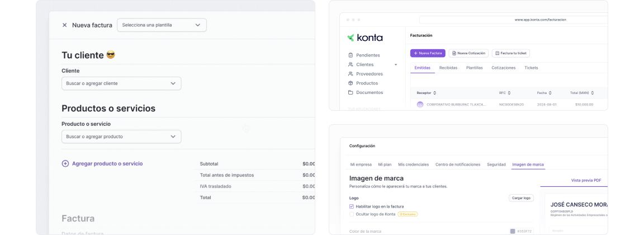Click the RFC value NIC900618N20
This screenshot has height=235, width=644.
click(512, 105)
